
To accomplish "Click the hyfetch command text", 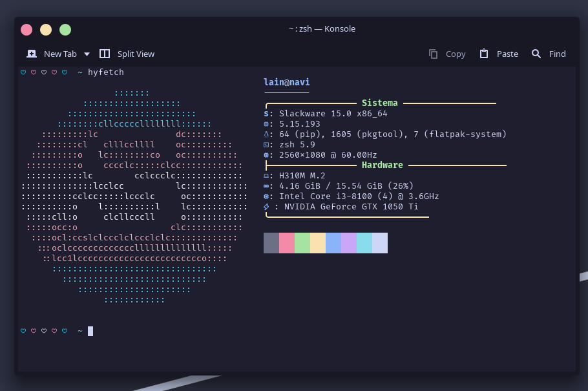I will click(106, 72).
